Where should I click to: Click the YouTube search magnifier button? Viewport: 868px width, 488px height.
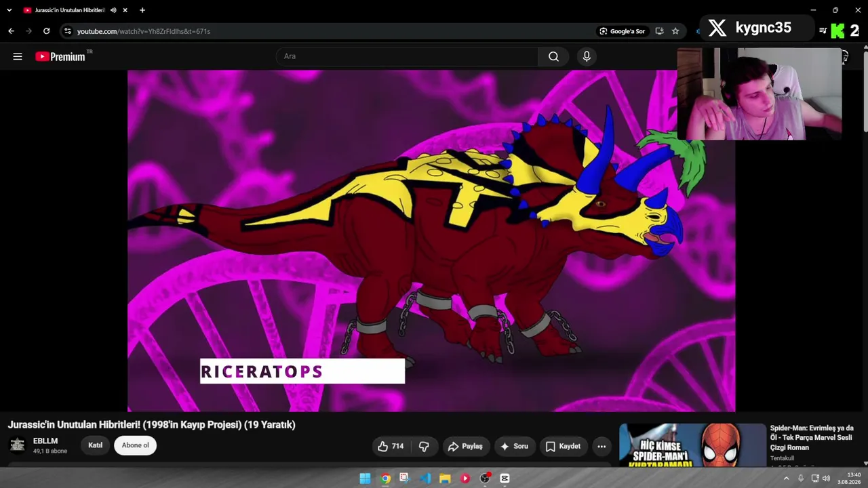click(553, 56)
